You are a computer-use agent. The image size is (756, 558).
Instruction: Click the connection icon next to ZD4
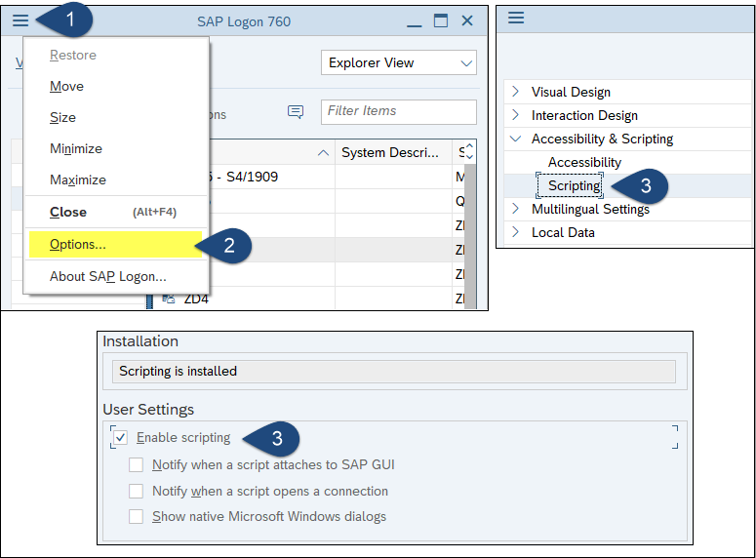(168, 299)
